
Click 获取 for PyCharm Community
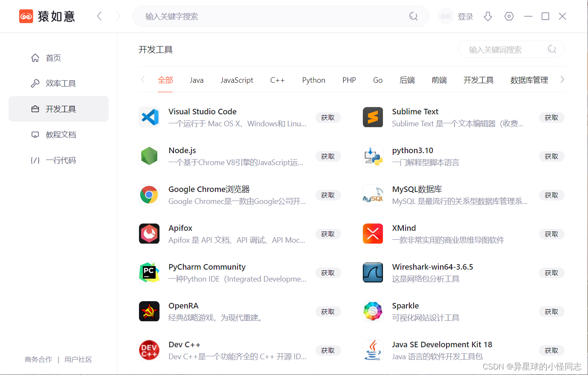[x=328, y=273]
